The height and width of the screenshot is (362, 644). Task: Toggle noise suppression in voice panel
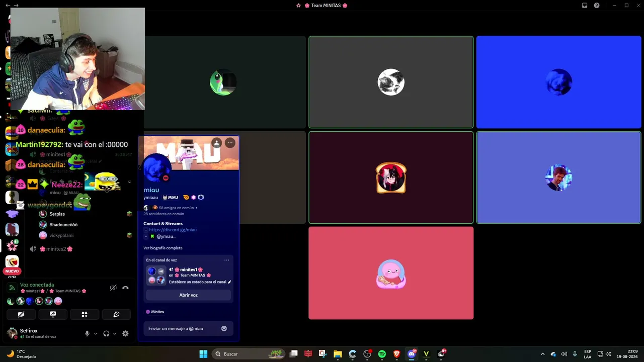coord(113,288)
